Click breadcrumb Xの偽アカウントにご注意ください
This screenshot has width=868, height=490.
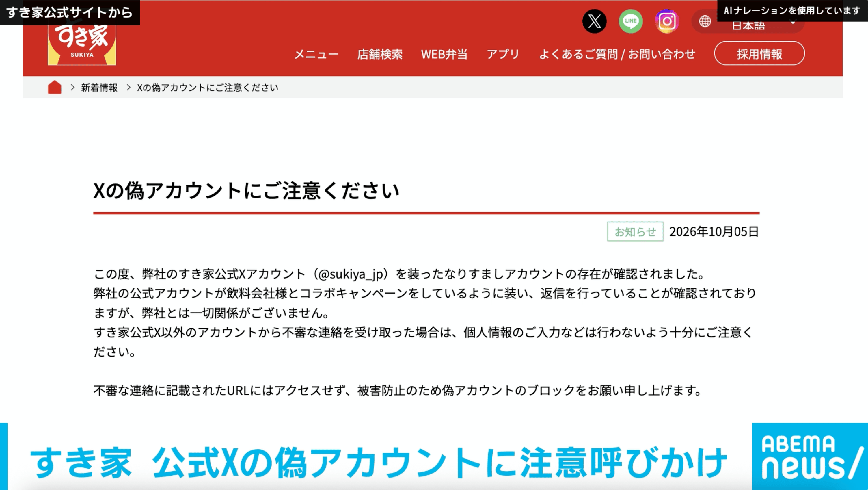point(208,88)
